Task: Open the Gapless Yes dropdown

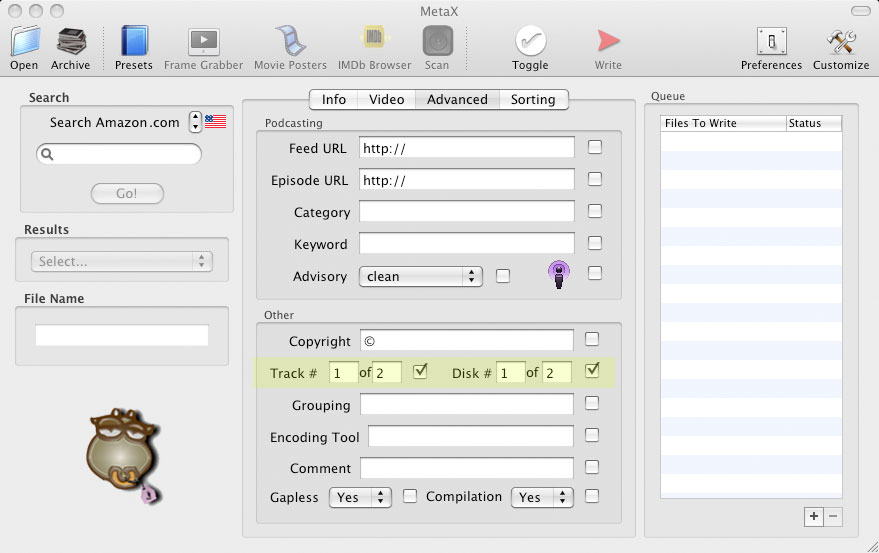Action: [360, 497]
